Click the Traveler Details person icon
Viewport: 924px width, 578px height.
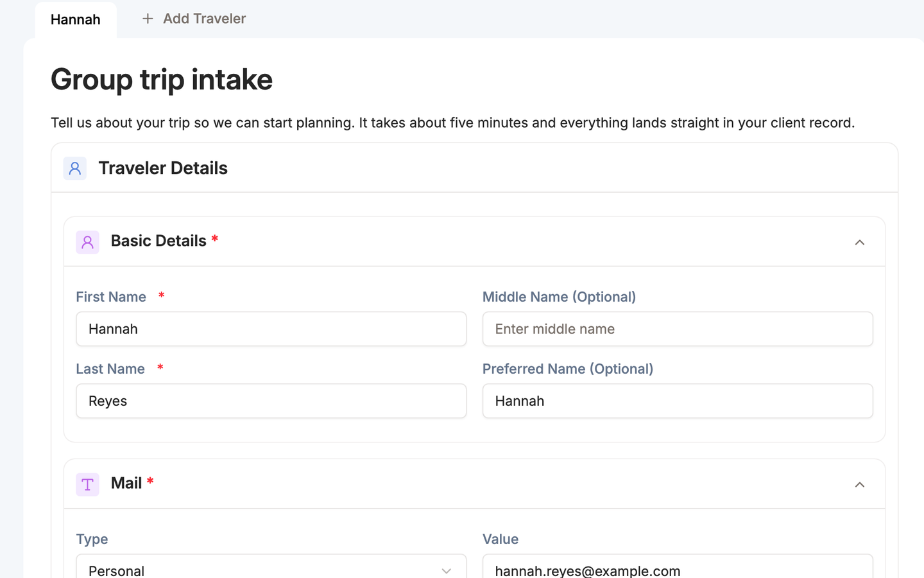pyautogui.click(x=75, y=168)
